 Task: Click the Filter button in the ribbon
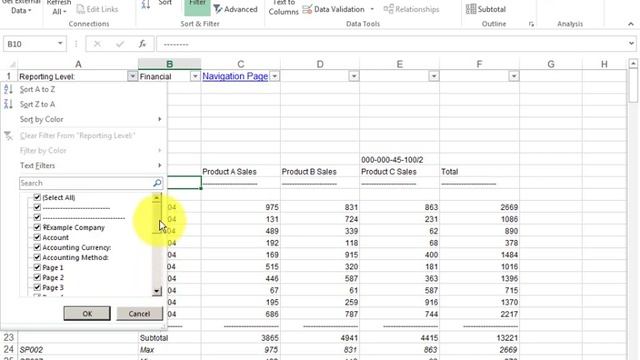[197, 6]
